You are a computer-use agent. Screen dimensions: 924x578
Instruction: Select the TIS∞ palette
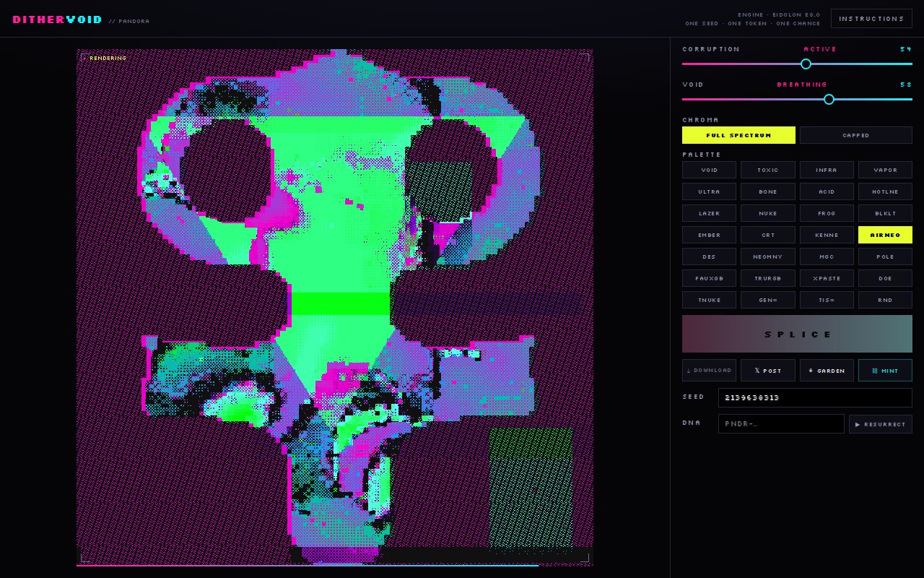pos(827,300)
